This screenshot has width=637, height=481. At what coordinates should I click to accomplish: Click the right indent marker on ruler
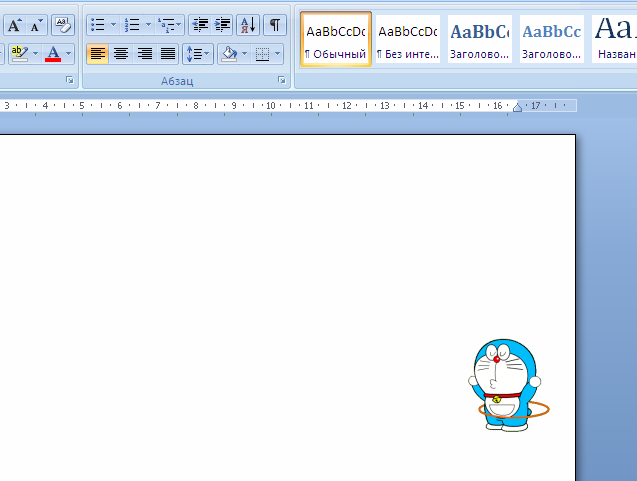click(517, 108)
